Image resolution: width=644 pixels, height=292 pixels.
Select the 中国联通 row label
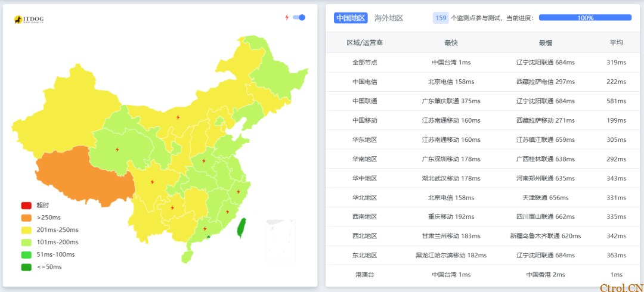click(x=365, y=101)
